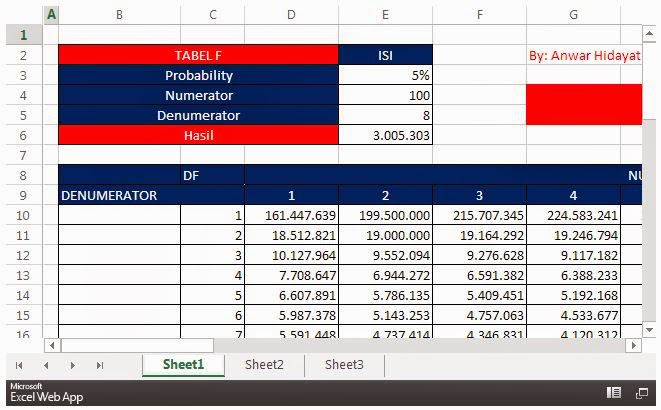Click vertical scrollbar down arrow
661x410 pixels.
[649, 330]
